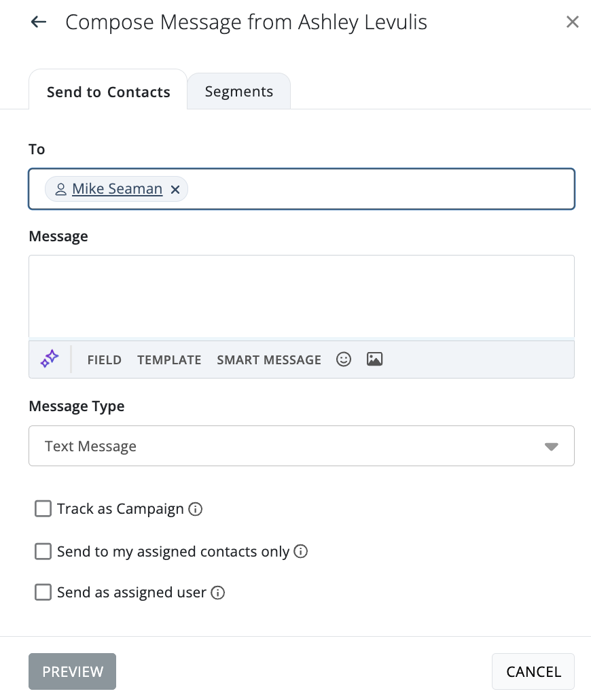Click Track as Campaign info icon
The width and height of the screenshot is (591, 700).
point(196,509)
